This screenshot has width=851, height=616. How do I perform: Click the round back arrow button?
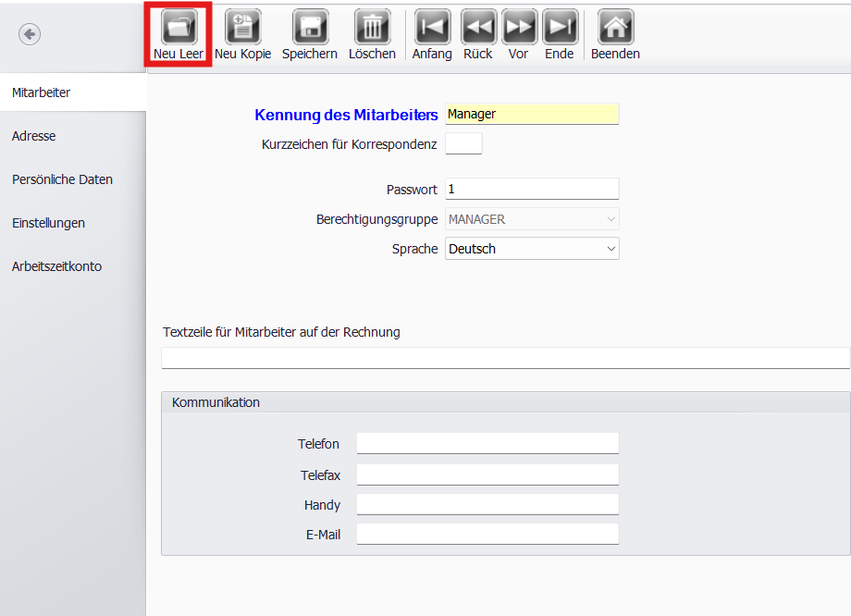click(30, 34)
